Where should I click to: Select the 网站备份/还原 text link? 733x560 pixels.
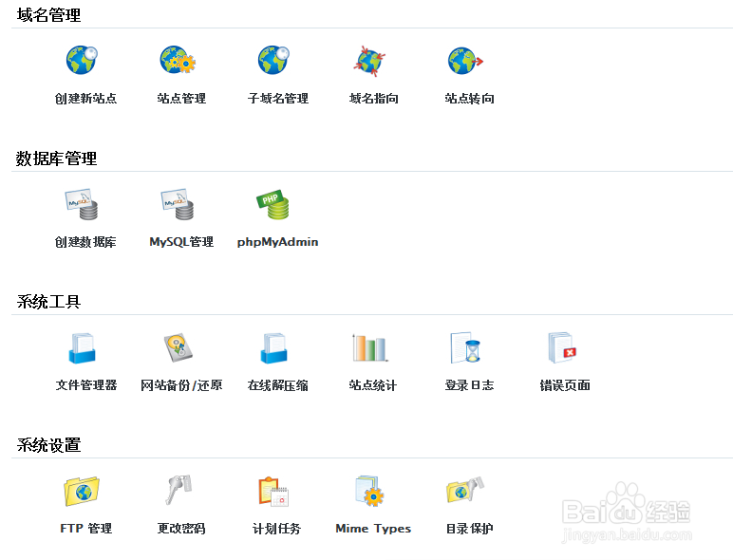[181, 385]
